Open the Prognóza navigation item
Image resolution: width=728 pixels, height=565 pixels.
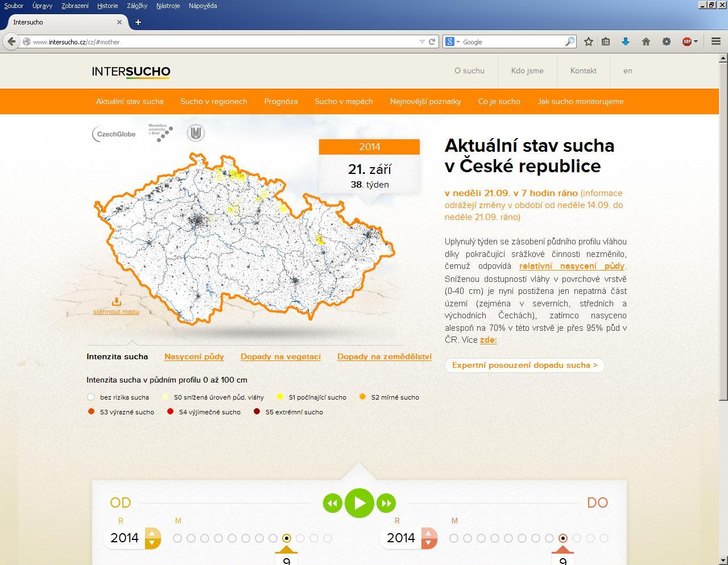(281, 102)
